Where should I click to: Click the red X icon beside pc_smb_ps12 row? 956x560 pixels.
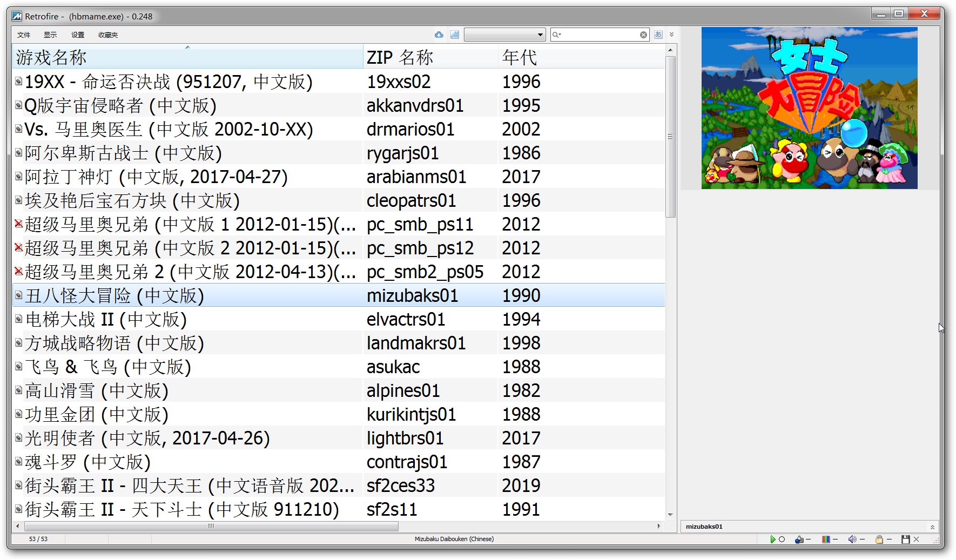click(19, 247)
